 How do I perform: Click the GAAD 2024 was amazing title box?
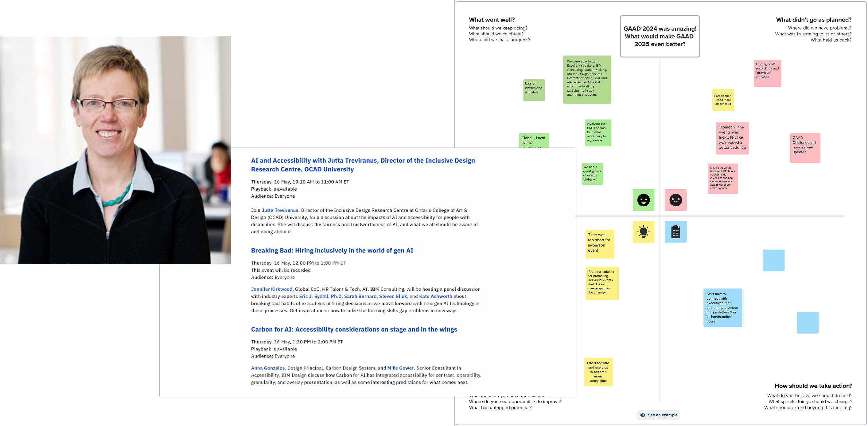pyautogui.click(x=660, y=37)
